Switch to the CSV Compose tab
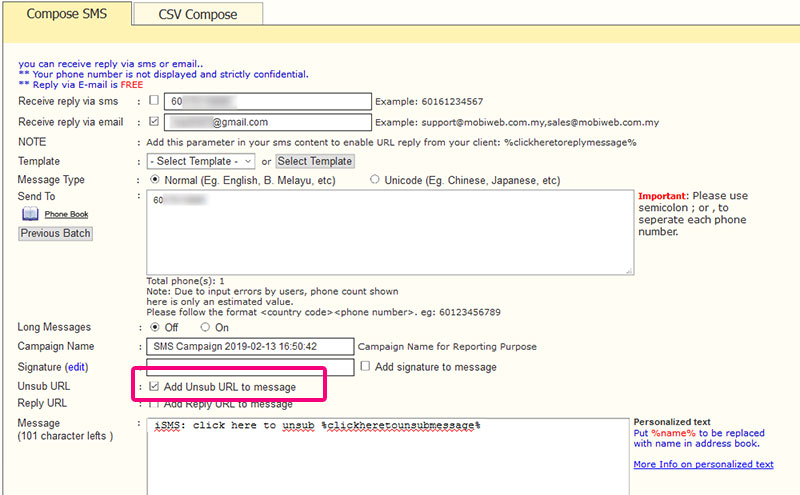800x495 pixels. pyautogui.click(x=197, y=14)
